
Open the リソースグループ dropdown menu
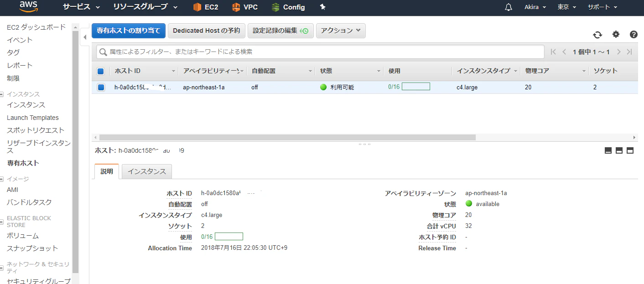pos(146,7)
